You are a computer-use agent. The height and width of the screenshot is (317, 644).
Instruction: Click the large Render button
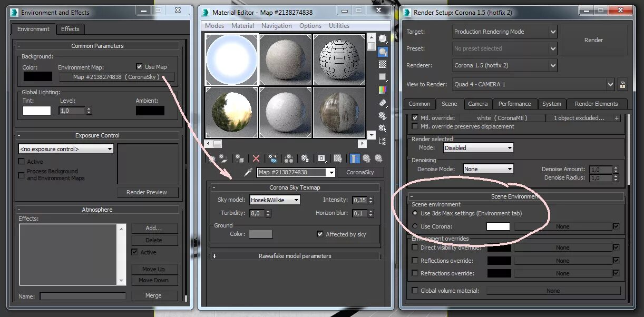[593, 40]
